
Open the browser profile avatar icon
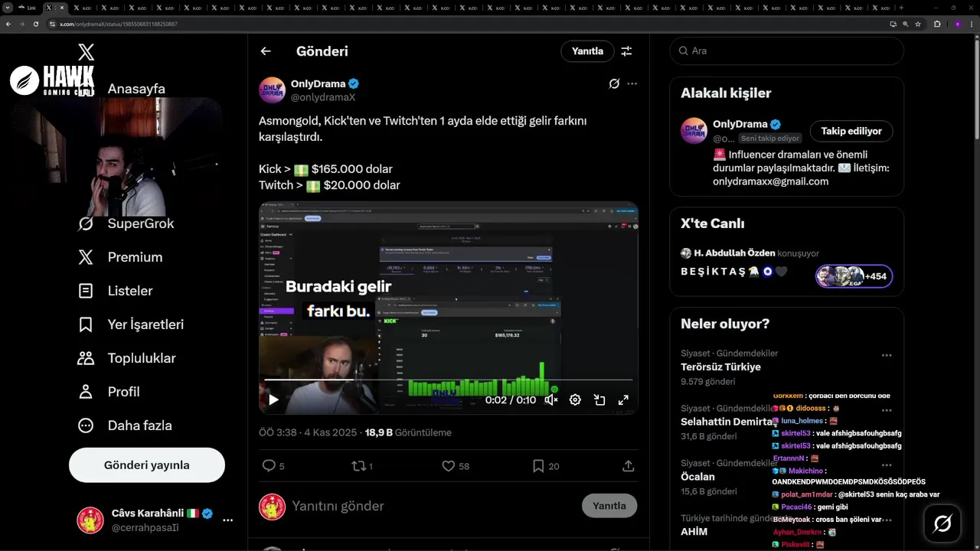(957, 24)
